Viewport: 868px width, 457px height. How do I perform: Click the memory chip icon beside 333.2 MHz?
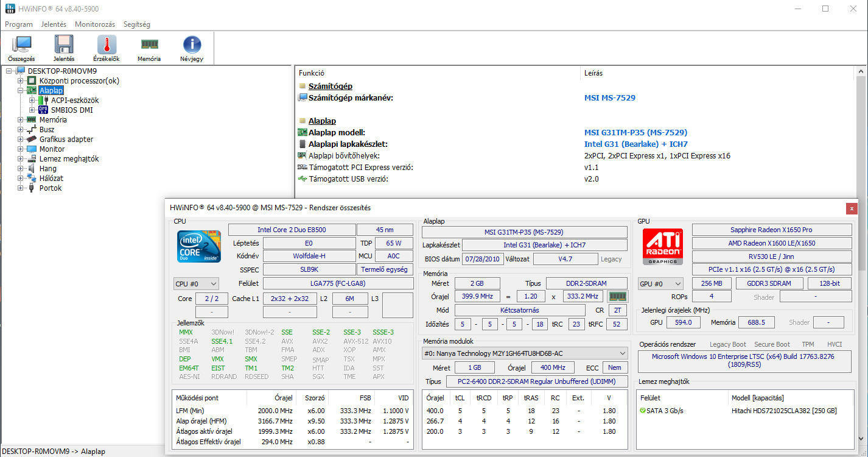click(618, 297)
